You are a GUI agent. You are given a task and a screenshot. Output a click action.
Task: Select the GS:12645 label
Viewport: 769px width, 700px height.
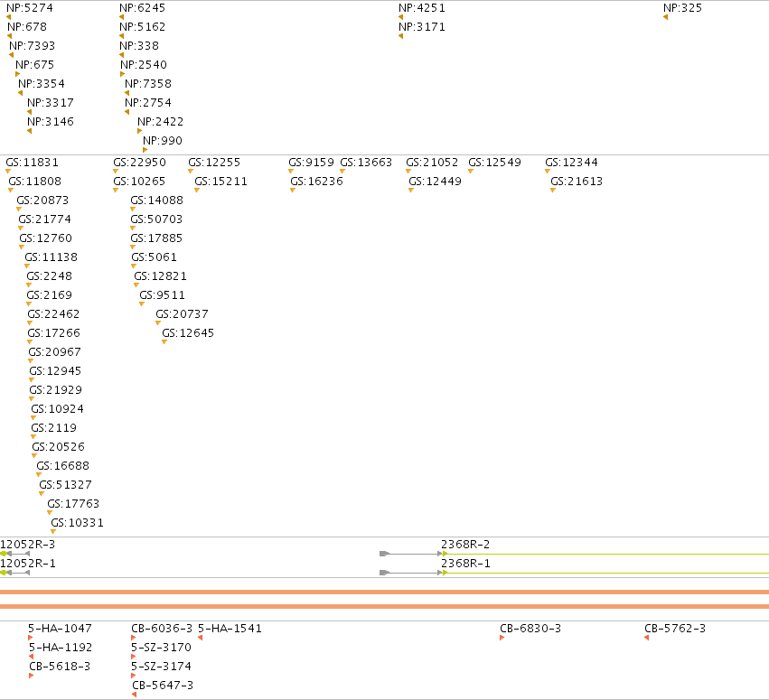click(188, 333)
